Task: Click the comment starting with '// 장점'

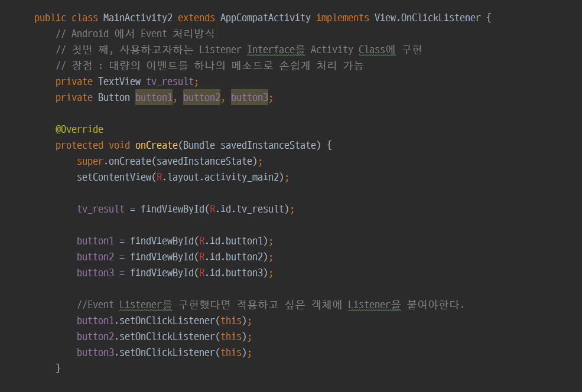Action: tap(210, 66)
